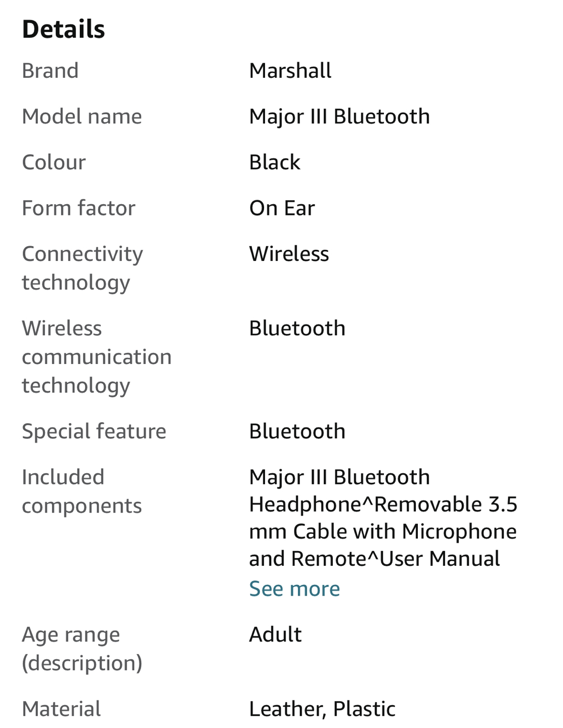Viewport: 563px width, 728px height.
Task: Select the Wireless communication technology label
Action: pyautogui.click(x=97, y=357)
